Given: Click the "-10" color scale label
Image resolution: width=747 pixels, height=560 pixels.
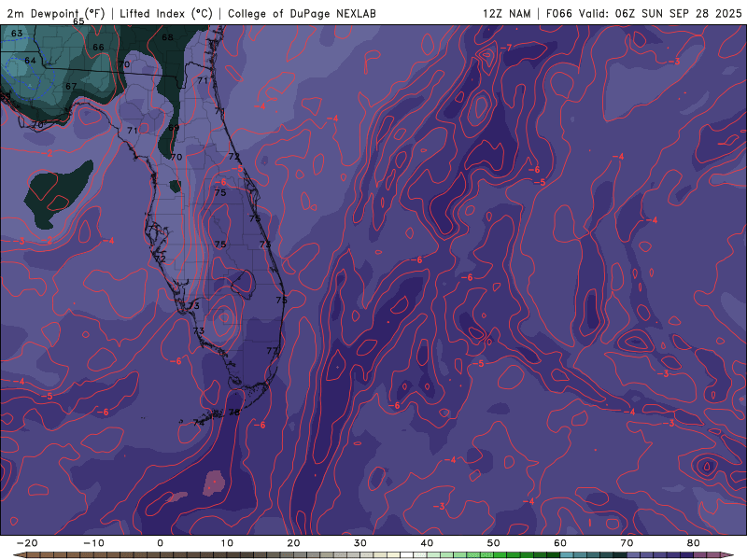Looking at the screenshot, I should [x=93, y=543].
